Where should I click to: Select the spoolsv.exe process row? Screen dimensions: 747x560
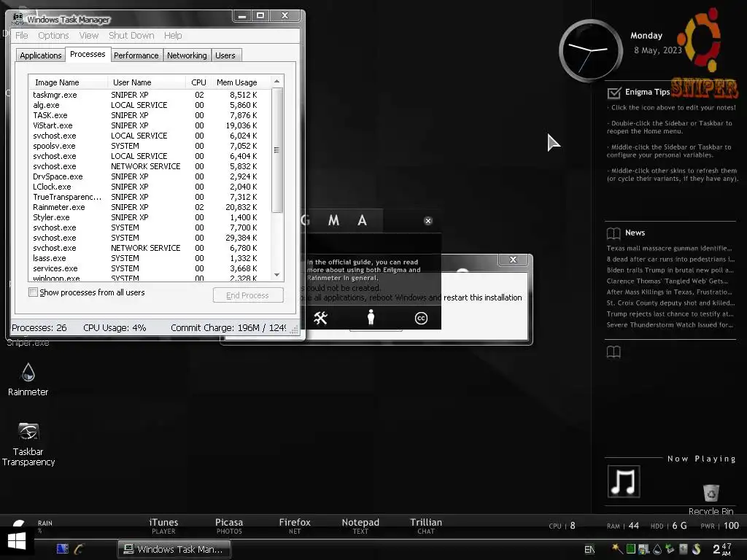(150, 146)
